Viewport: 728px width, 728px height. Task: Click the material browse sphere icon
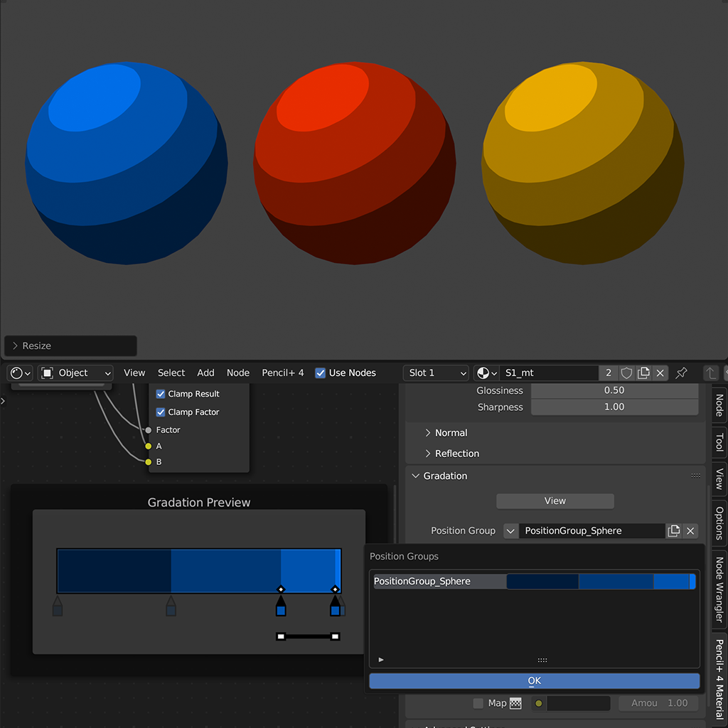pyautogui.click(x=487, y=373)
